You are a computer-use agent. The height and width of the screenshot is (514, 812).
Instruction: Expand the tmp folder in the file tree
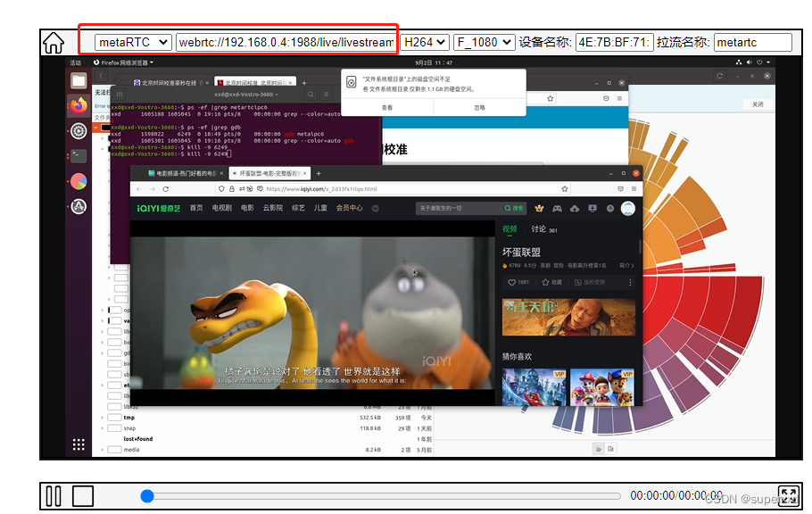pos(103,418)
